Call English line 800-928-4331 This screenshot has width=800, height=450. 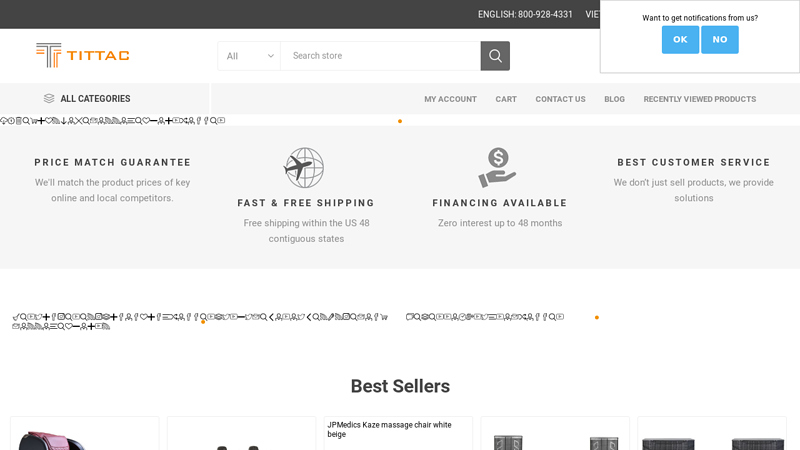[525, 14]
